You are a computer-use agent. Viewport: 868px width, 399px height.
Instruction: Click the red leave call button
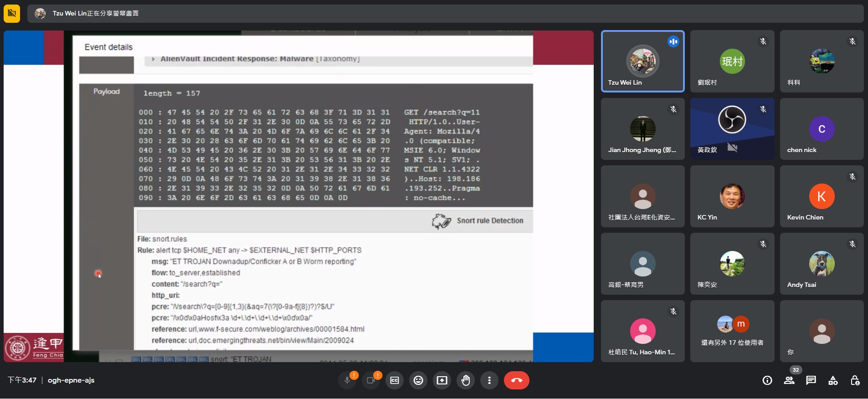click(517, 380)
